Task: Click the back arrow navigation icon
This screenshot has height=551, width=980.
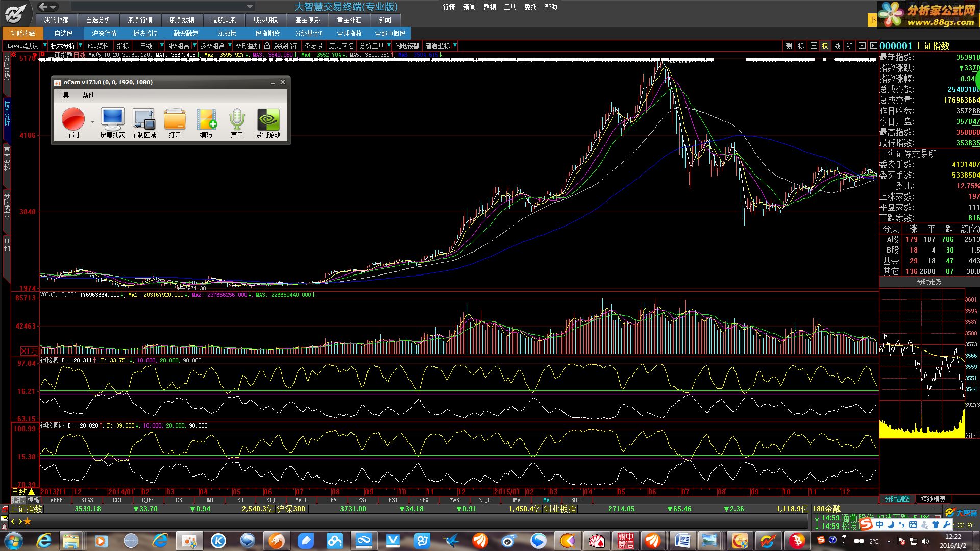Action: tap(43, 7)
